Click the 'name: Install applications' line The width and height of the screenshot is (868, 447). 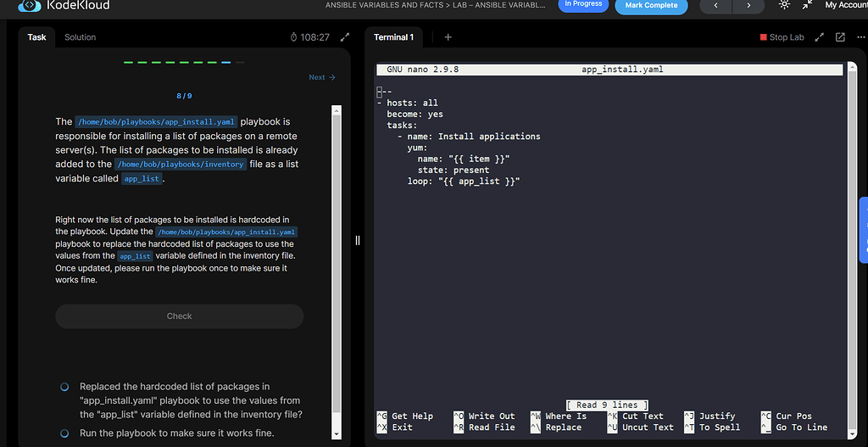[x=468, y=137]
